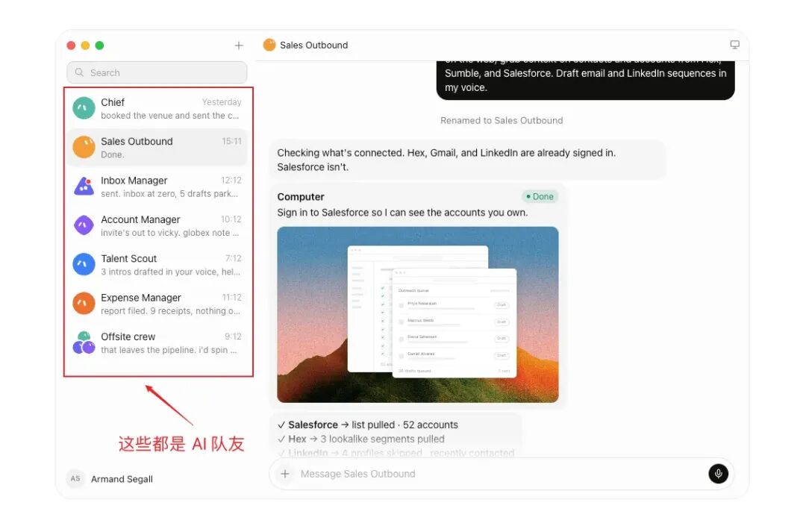Open the Account Manager conversation
This screenshot has height=532, width=806.
tap(157, 225)
